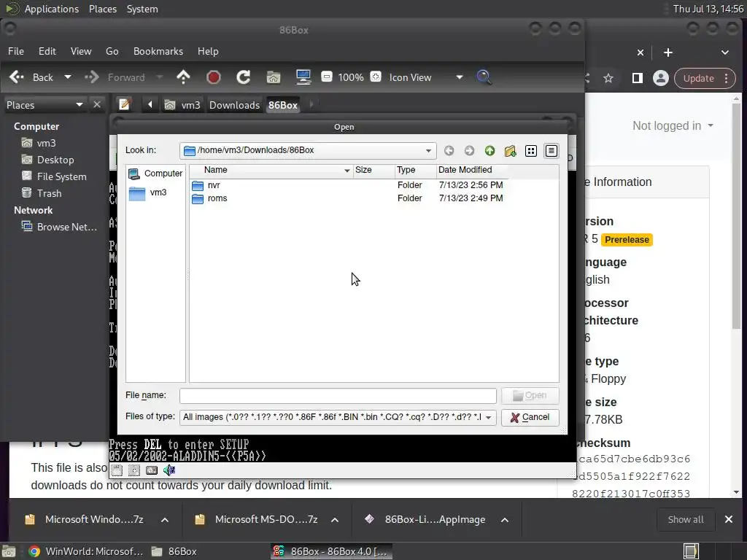
Task: Open the Bookmarks menu in file manager
Action: pyautogui.click(x=158, y=52)
